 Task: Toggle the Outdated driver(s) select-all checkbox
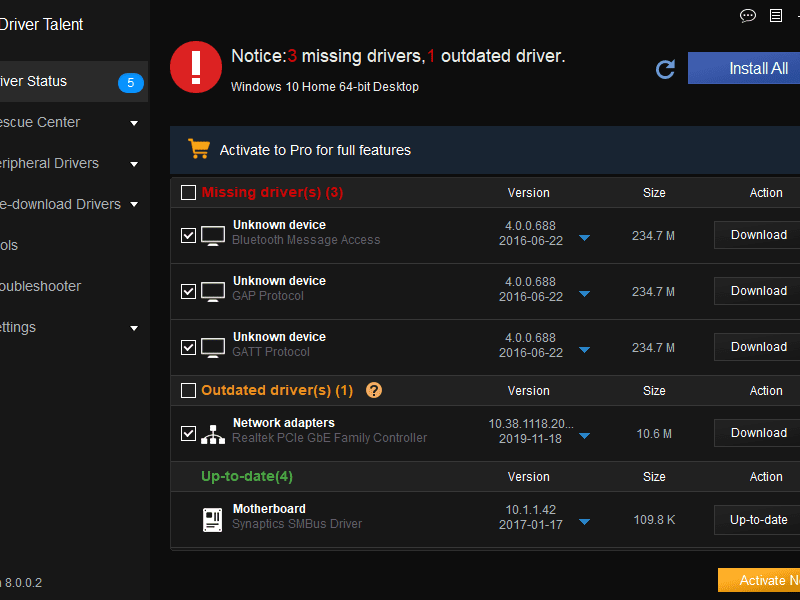[188, 390]
